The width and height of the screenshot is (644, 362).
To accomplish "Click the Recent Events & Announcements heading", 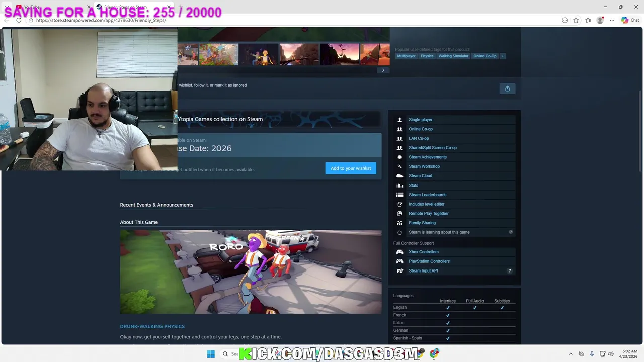I will [x=156, y=205].
